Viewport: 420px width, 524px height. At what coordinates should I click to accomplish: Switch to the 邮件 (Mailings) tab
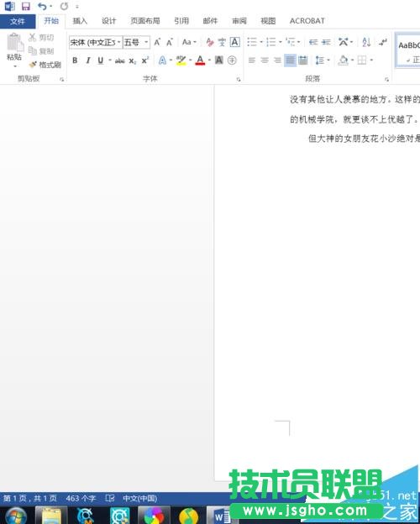[210, 21]
